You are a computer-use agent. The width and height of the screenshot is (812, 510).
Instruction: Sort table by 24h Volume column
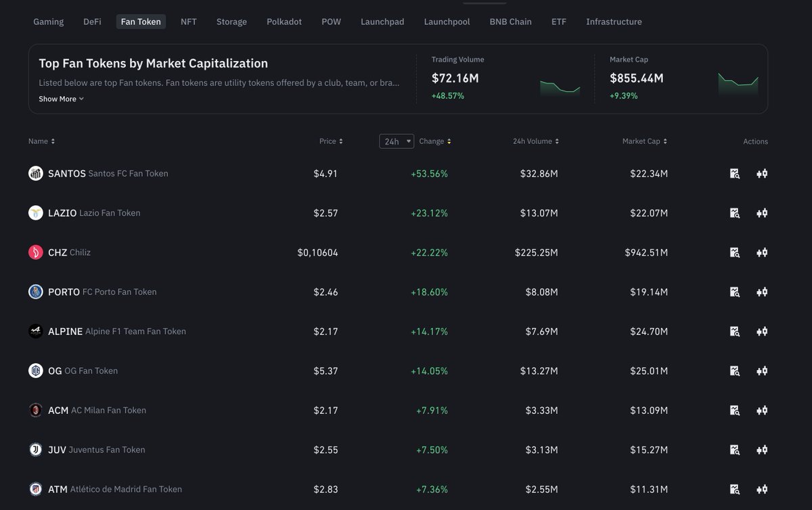click(535, 141)
